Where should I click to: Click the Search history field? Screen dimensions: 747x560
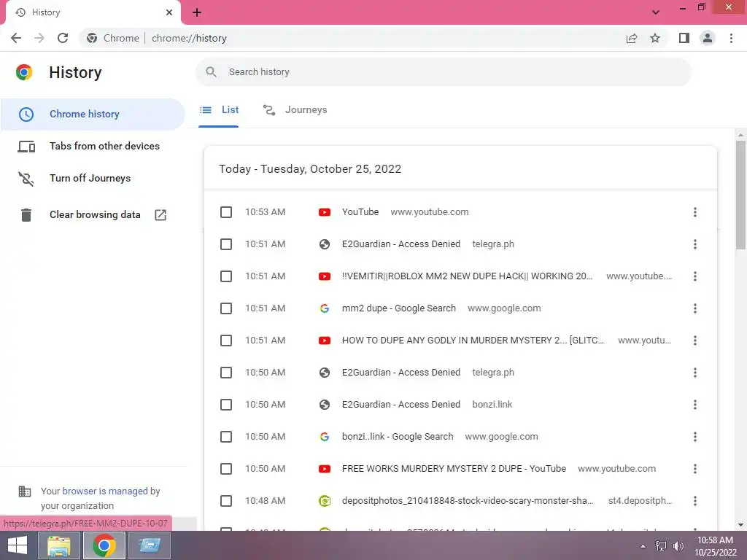coord(443,72)
